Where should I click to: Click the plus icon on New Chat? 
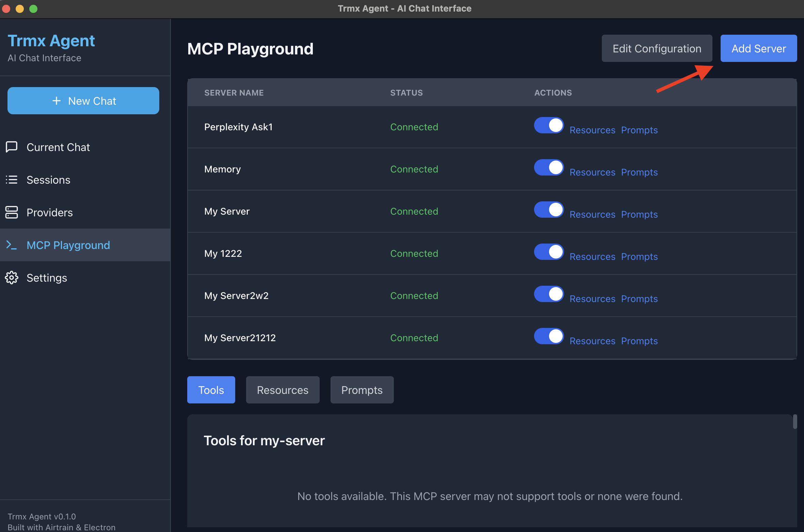coord(57,100)
